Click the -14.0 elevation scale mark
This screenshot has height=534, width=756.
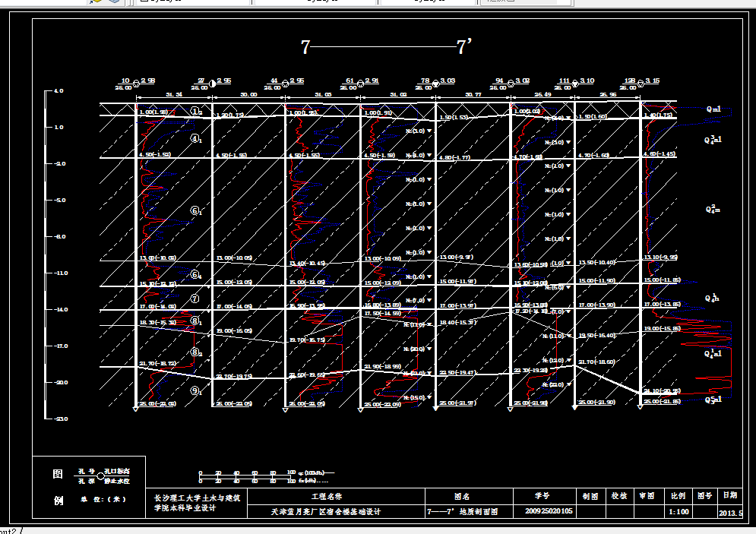coord(60,309)
